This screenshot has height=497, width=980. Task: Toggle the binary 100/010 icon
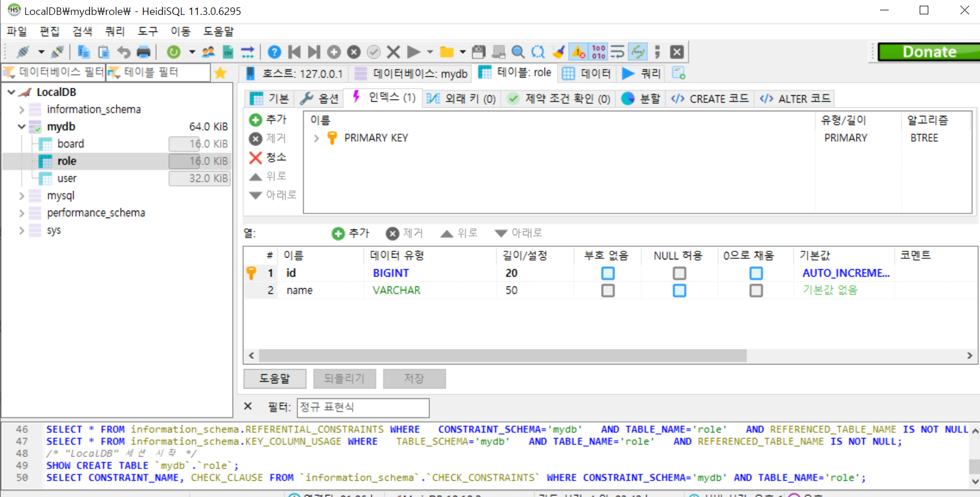point(599,52)
